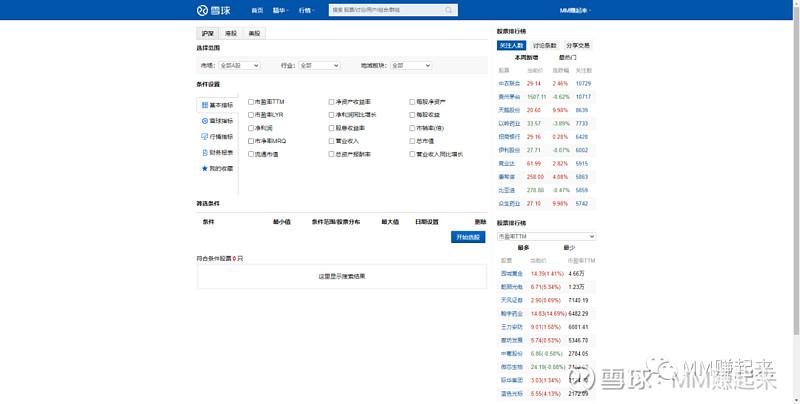Enable the 净利润 condition checkbox
The image size is (800, 404).
click(251, 128)
